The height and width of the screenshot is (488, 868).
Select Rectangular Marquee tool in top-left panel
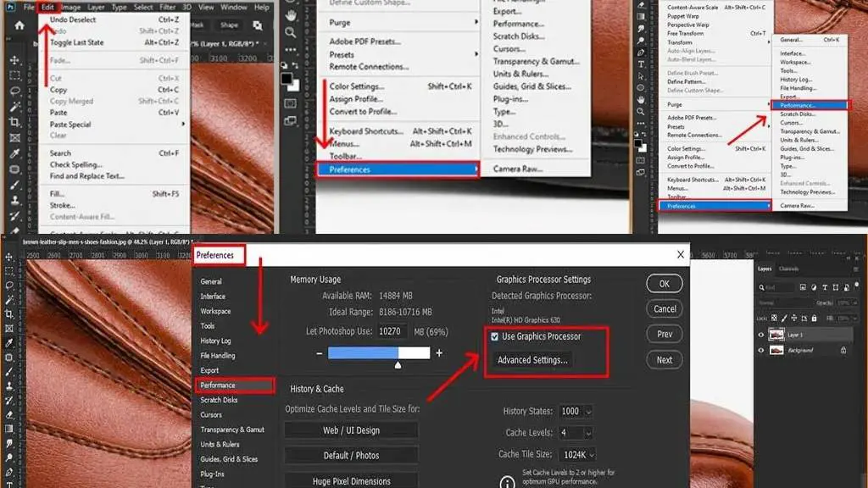coord(15,75)
